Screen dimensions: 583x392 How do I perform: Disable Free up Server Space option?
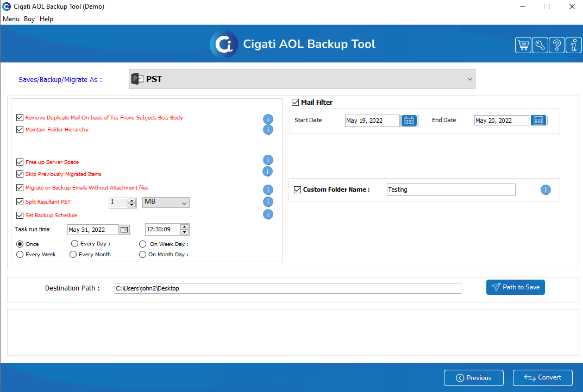[20, 162]
